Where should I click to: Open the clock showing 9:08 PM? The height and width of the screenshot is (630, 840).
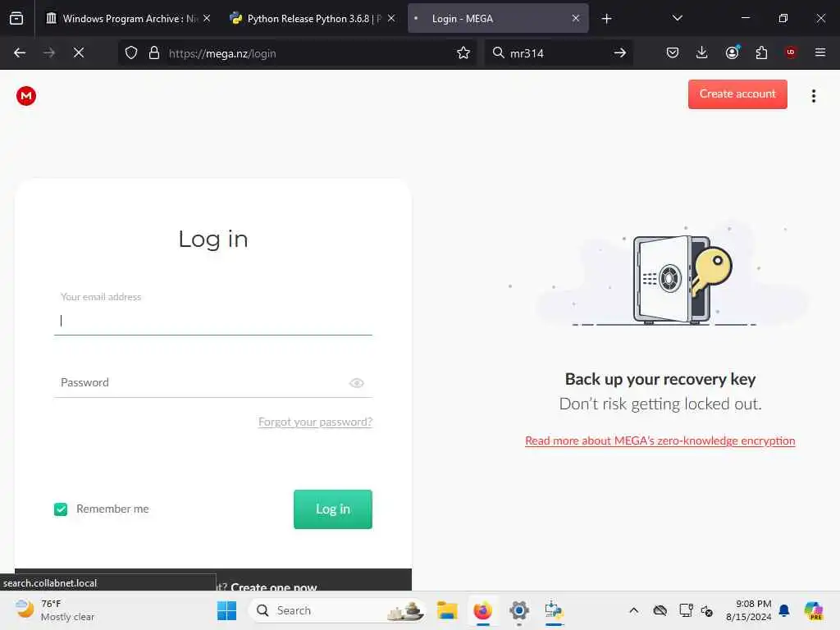click(x=748, y=610)
